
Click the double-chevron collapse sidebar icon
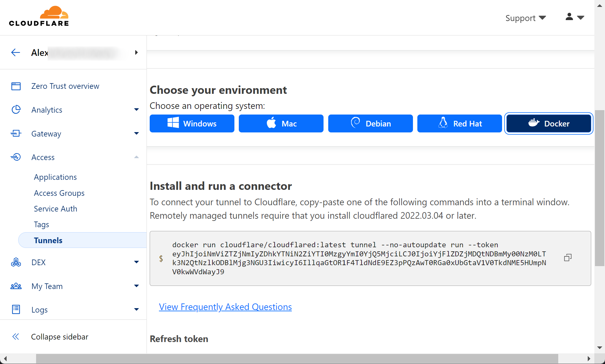click(16, 337)
